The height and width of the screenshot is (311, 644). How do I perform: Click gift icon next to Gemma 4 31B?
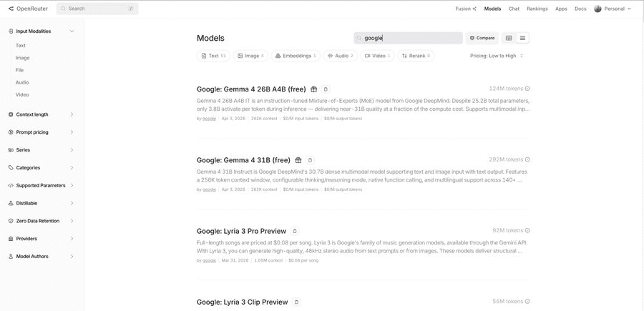click(x=298, y=160)
